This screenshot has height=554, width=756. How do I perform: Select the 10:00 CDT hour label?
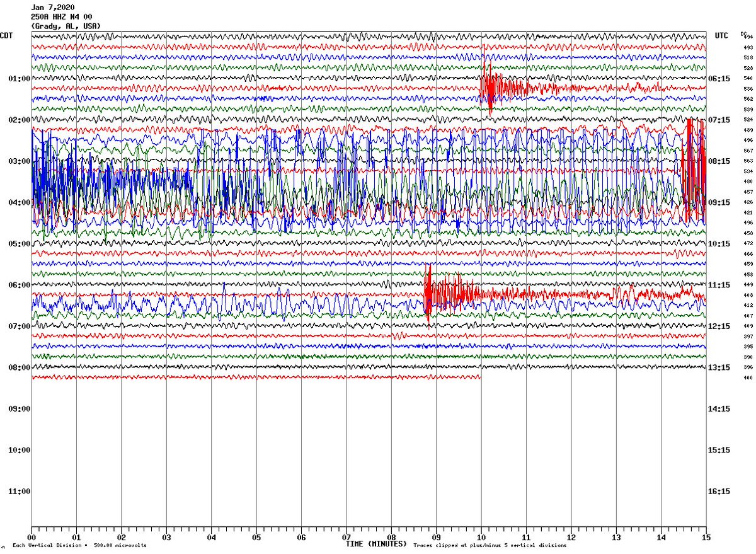(19, 450)
